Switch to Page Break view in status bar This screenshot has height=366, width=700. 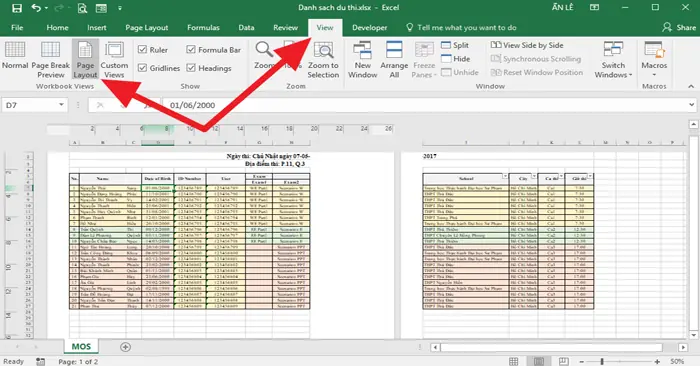click(x=563, y=361)
